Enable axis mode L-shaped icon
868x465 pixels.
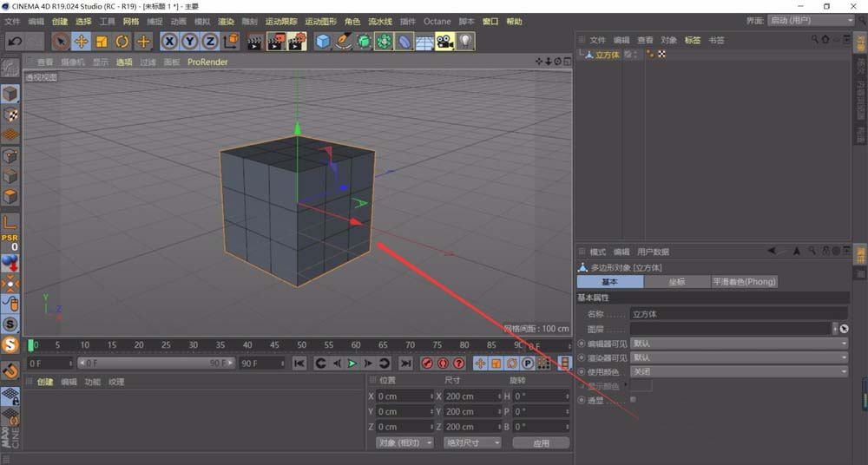[x=10, y=223]
